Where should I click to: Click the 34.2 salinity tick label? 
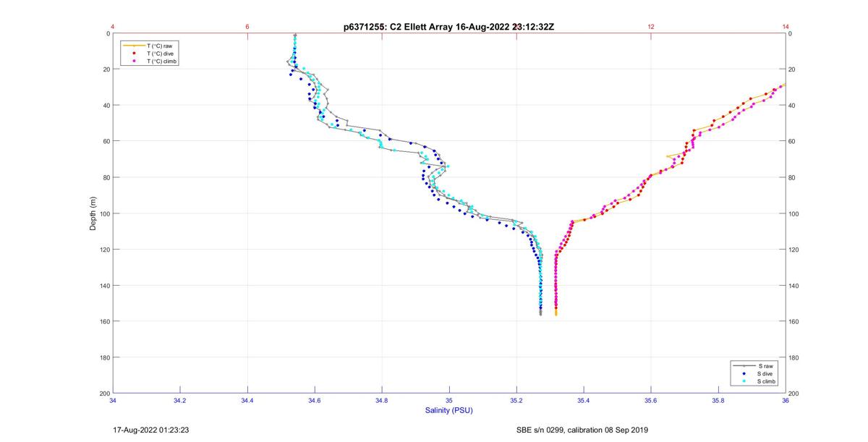179,400
